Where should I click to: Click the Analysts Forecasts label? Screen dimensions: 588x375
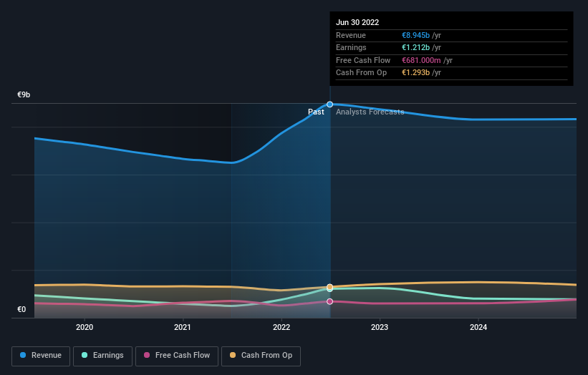tap(370, 112)
